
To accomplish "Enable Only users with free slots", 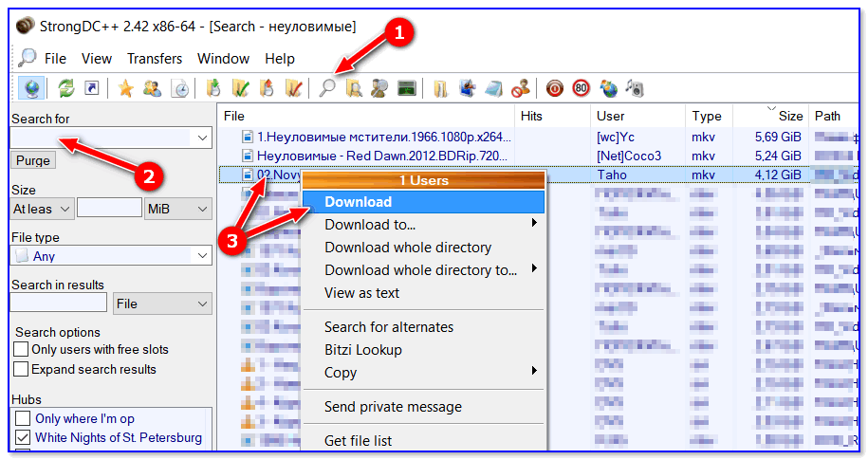I will click(21, 350).
